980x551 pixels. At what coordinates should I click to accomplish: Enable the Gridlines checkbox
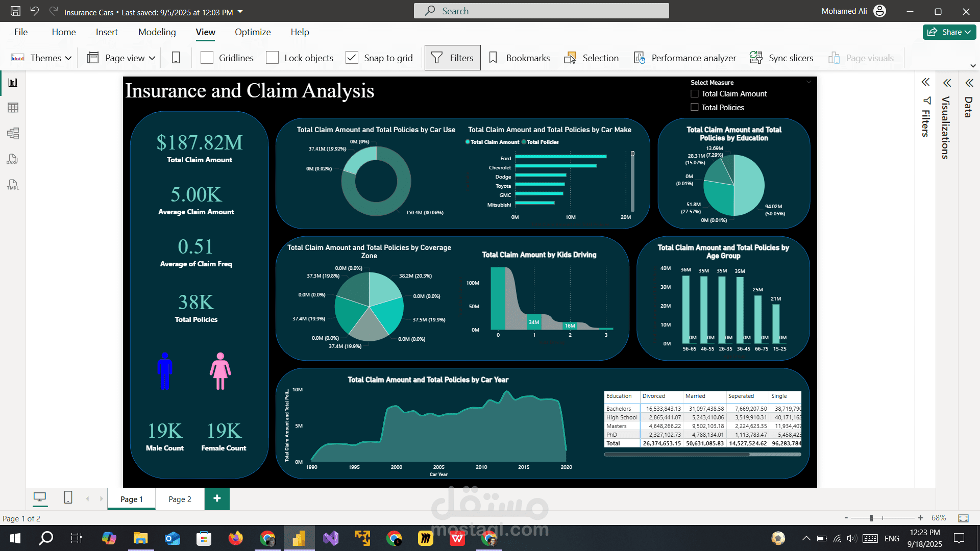tap(207, 58)
